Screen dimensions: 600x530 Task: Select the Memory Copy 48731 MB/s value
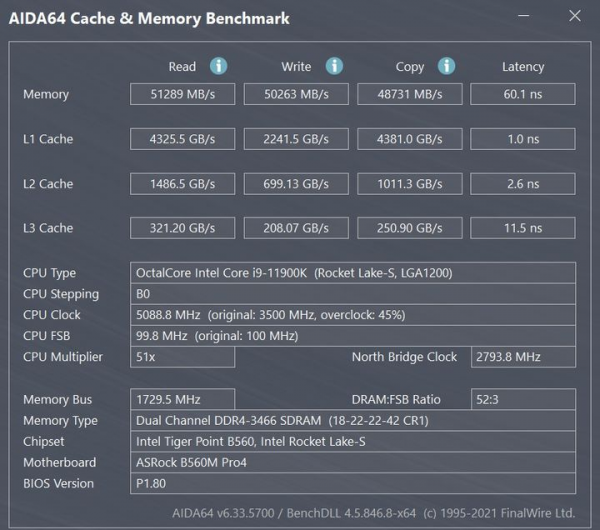tap(409, 94)
